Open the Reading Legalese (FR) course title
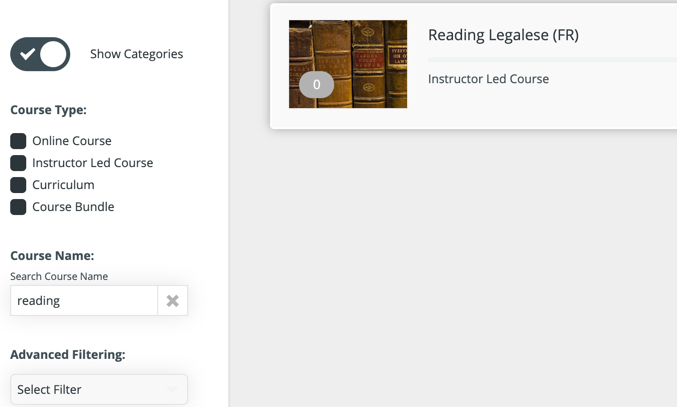Image resolution: width=677 pixels, height=407 pixels. click(503, 35)
